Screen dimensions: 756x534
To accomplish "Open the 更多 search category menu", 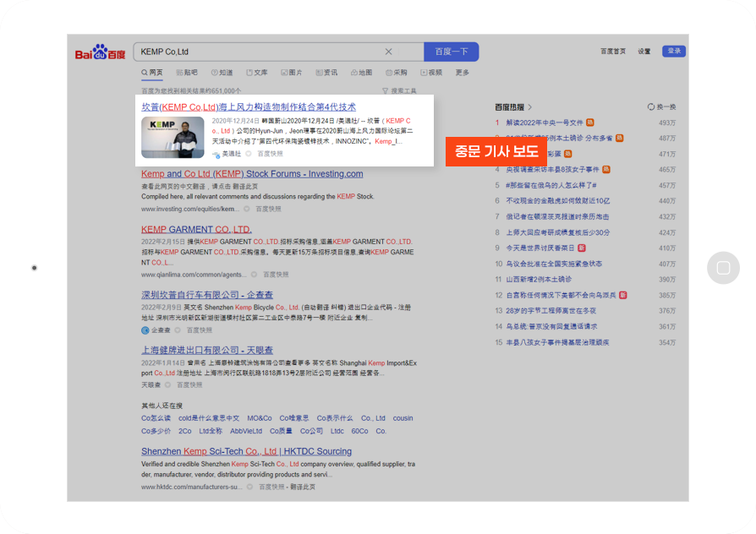I will [x=463, y=73].
